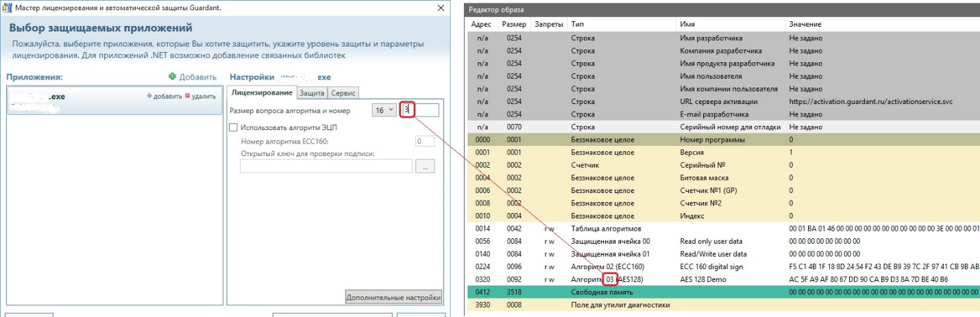Click the small добавить icon beside the exe
The width and height of the screenshot is (980, 317).
[150, 97]
